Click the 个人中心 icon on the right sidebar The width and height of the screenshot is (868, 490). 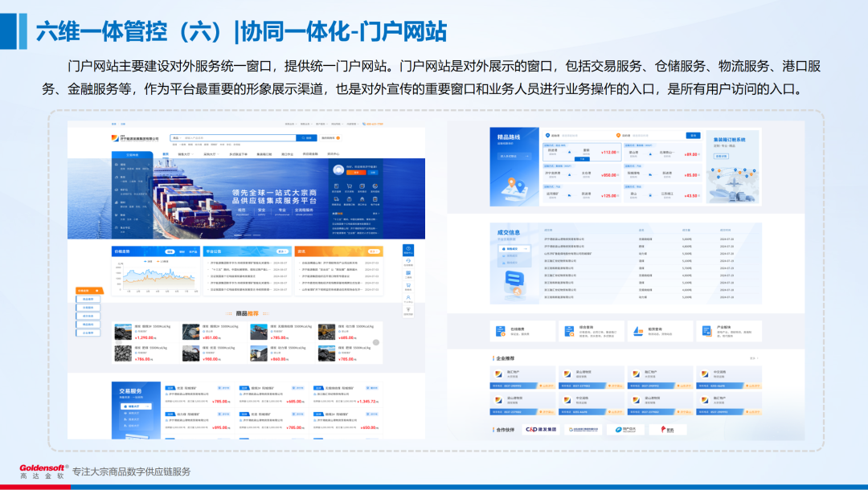coord(409,298)
